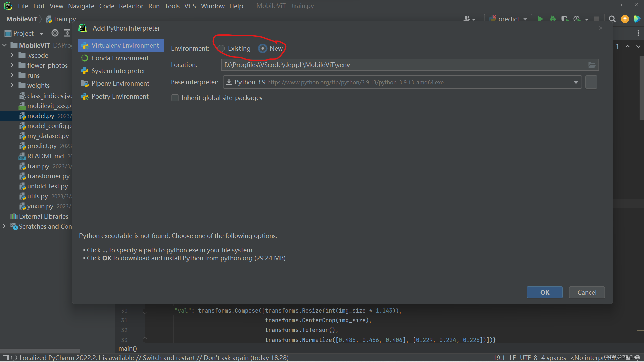Click Expand All icon in Project panel
The image size is (644, 362).
(x=67, y=33)
